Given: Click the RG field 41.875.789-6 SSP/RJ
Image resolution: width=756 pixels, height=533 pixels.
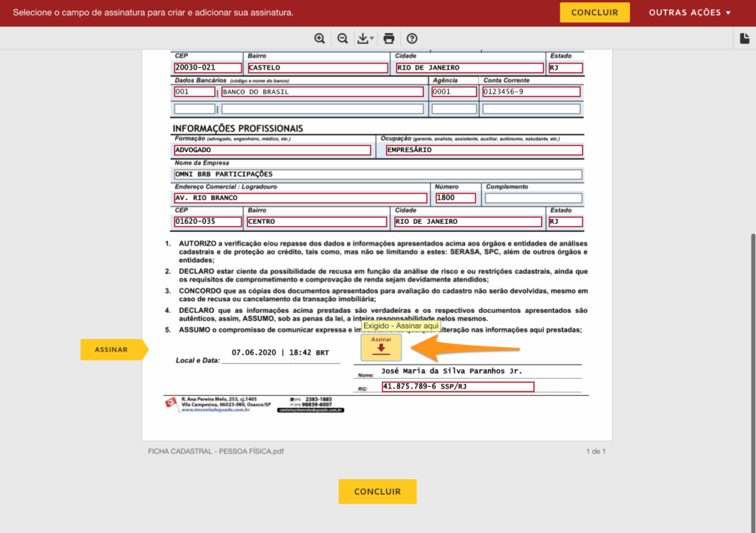Looking at the screenshot, I should click(x=458, y=387).
